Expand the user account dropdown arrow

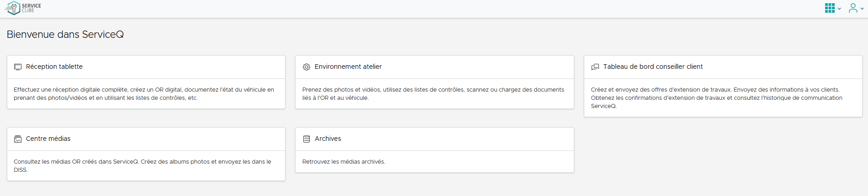point(862,9)
